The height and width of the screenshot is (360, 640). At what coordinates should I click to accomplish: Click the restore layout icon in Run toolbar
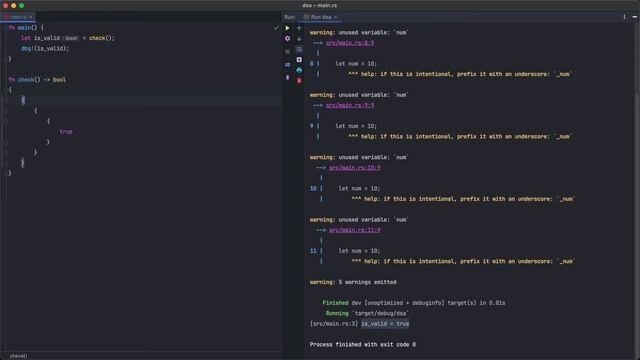click(x=287, y=64)
